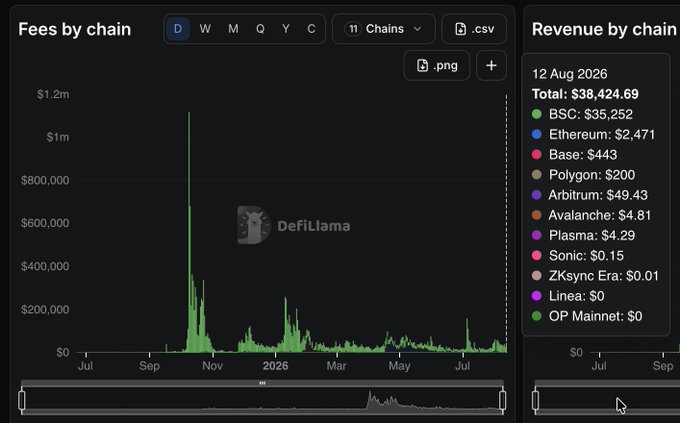Switch chart to M monthly interval
680x423 pixels.
click(x=233, y=29)
